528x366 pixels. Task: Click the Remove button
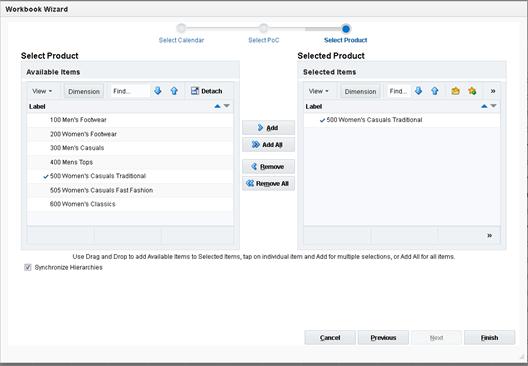268,166
